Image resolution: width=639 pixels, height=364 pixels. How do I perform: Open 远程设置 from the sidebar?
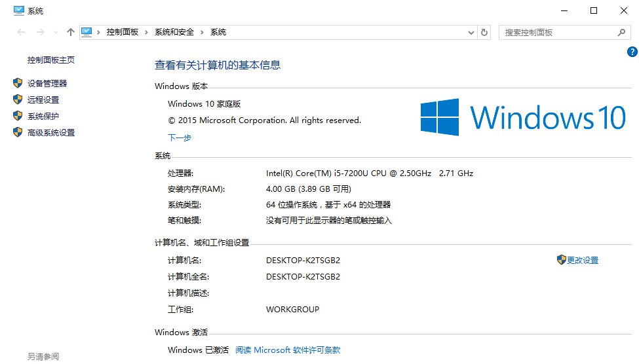point(43,100)
